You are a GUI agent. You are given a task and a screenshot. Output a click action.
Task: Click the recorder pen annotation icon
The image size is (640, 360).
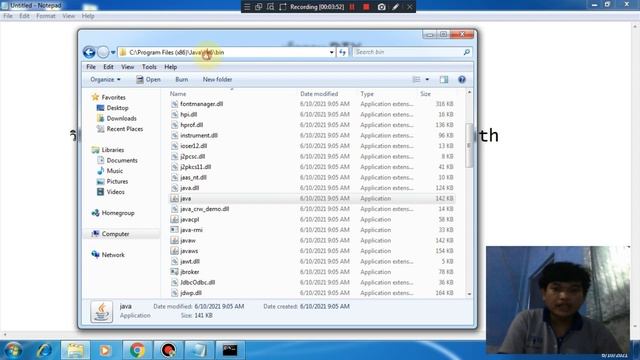[x=396, y=7]
